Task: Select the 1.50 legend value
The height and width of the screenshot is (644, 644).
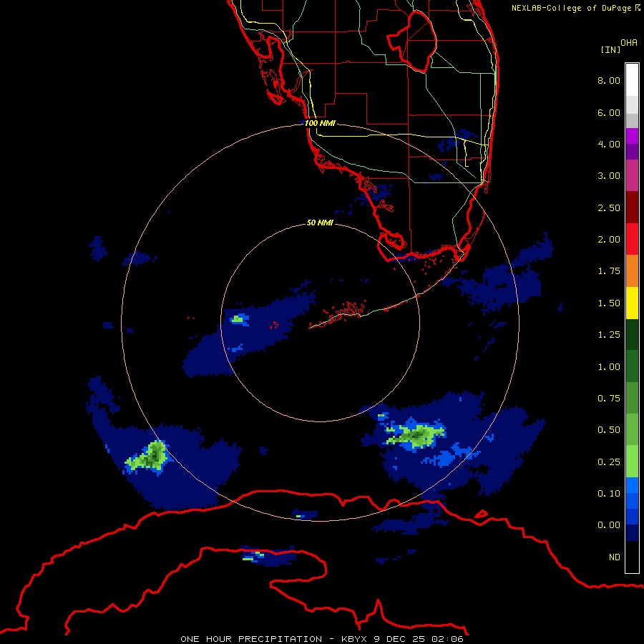Action: (609, 303)
